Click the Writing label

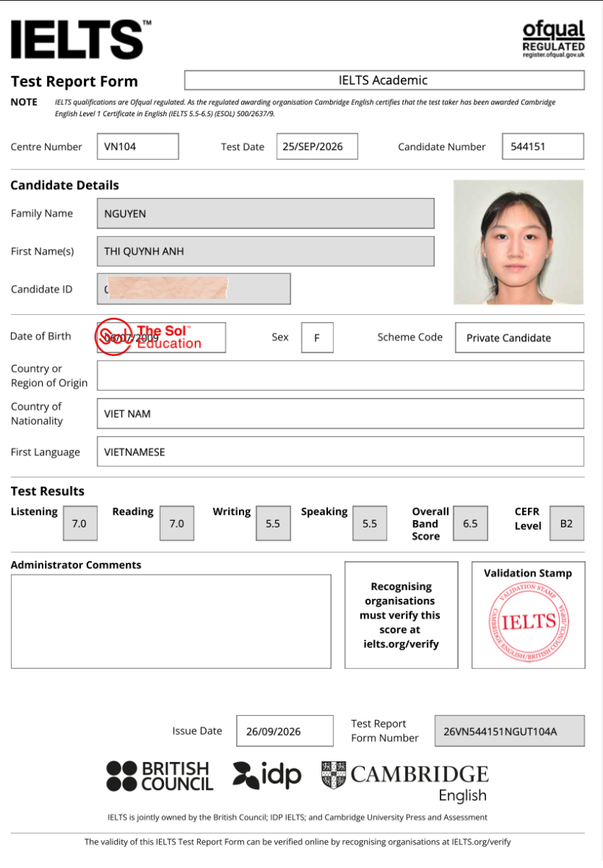pyautogui.click(x=232, y=511)
